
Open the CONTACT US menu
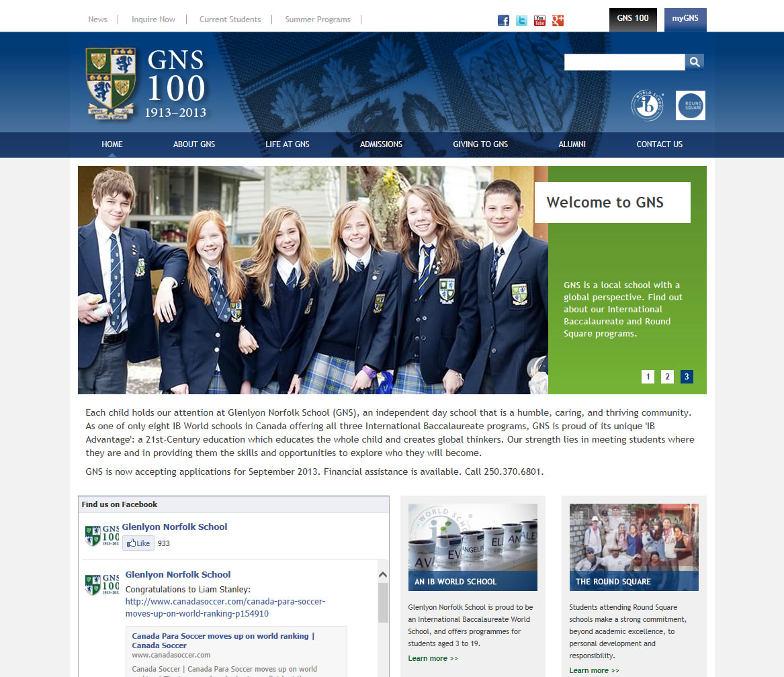pos(660,144)
